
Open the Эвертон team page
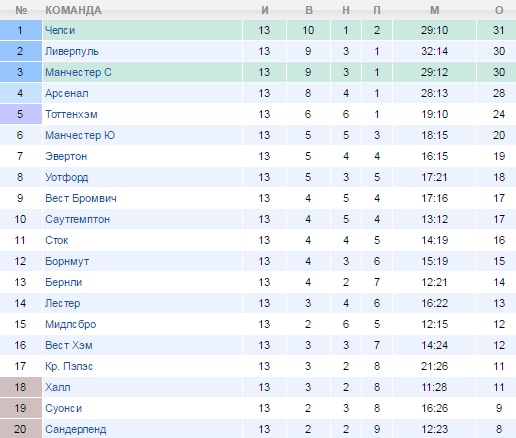(x=66, y=156)
